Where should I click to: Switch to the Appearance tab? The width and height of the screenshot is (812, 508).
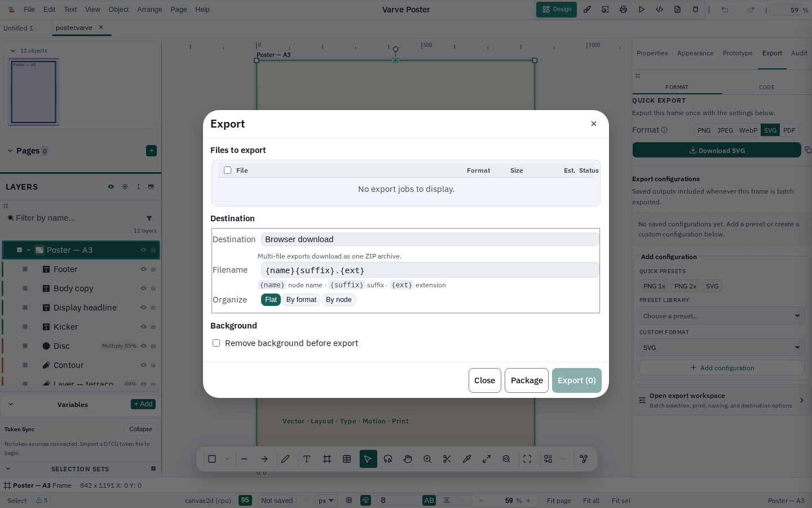pos(695,53)
